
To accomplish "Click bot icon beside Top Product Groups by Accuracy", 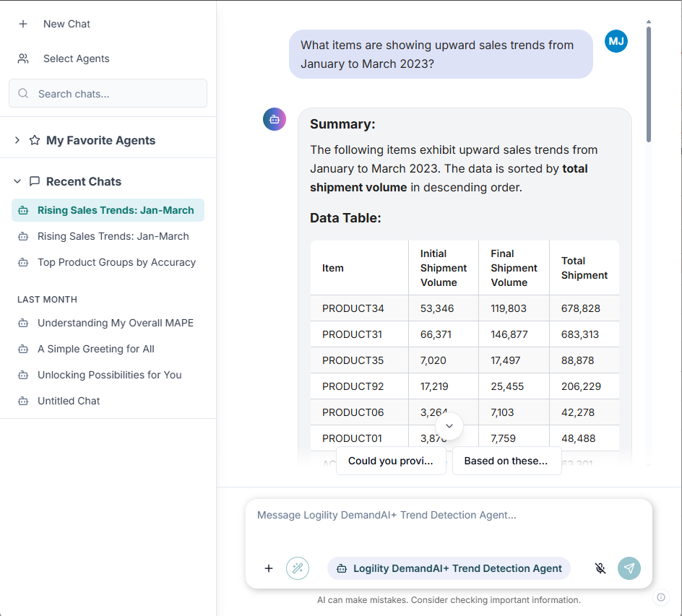I will tap(23, 263).
